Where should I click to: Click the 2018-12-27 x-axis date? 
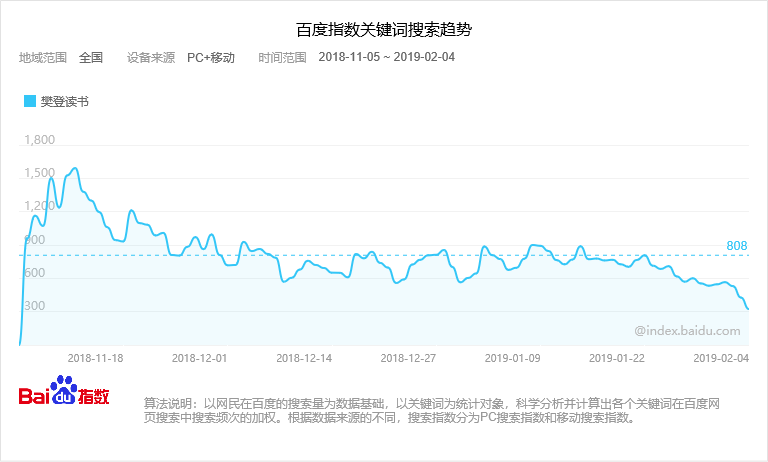tap(408, 358)
